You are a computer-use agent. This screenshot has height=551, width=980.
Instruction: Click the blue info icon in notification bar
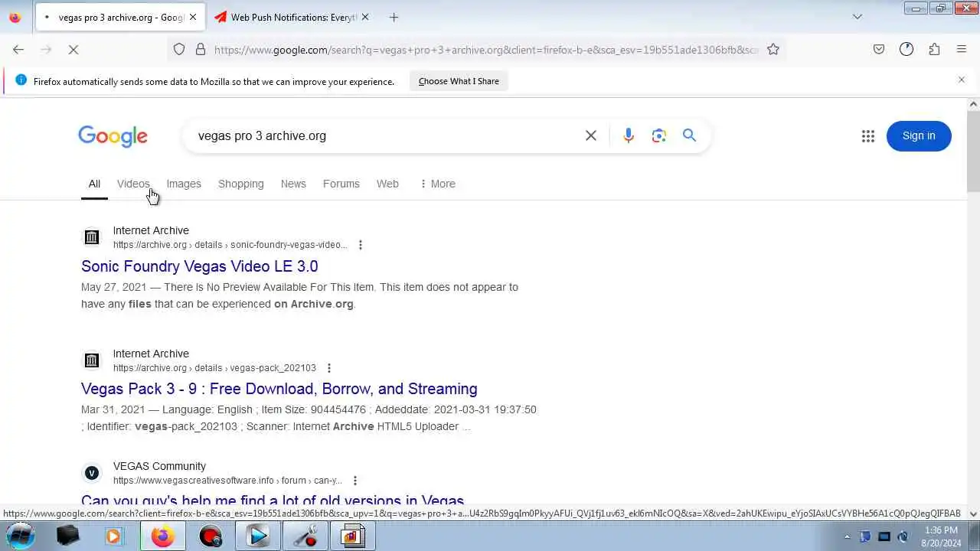pyautogui.click(x=21, y=80)
